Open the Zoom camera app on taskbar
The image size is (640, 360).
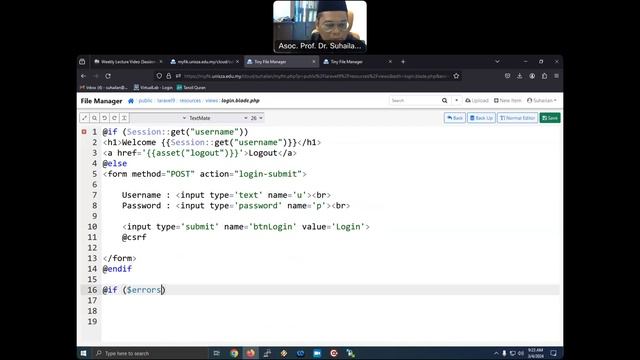[x=317, y=353]
